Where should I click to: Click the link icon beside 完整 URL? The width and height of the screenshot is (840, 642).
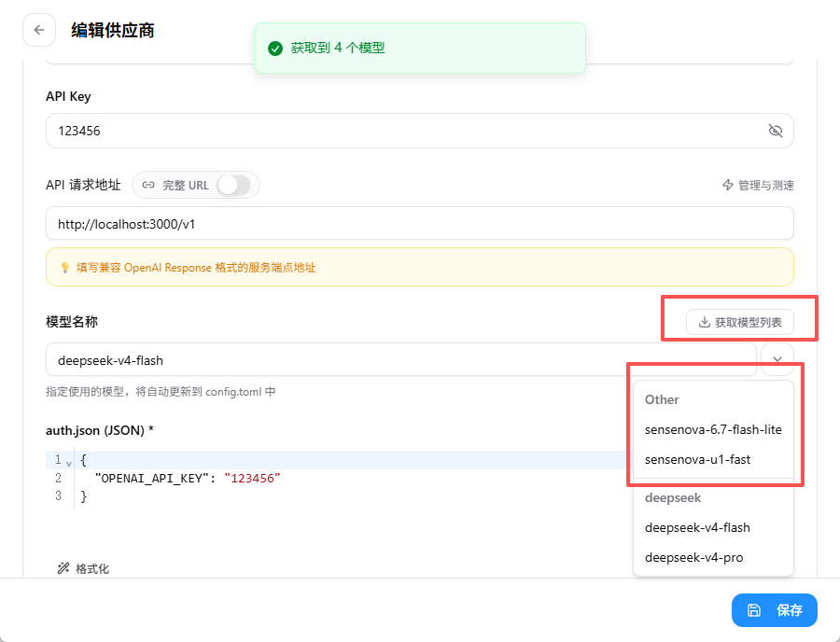(x=148, y=186)
